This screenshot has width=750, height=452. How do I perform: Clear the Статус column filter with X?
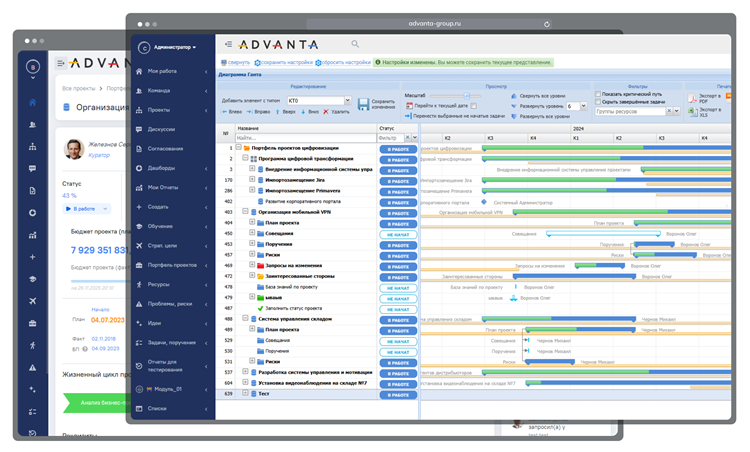point(408,138)
